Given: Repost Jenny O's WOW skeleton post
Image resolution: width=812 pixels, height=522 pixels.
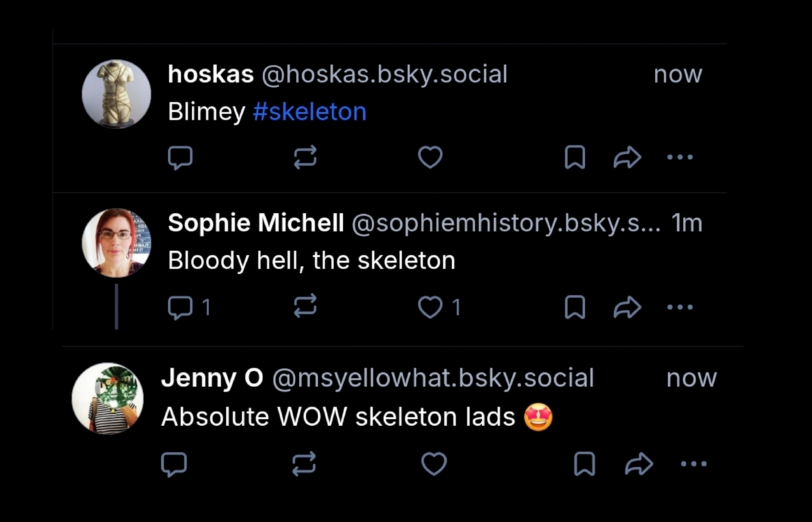Looking at the screenshot, I should [304, 464].
